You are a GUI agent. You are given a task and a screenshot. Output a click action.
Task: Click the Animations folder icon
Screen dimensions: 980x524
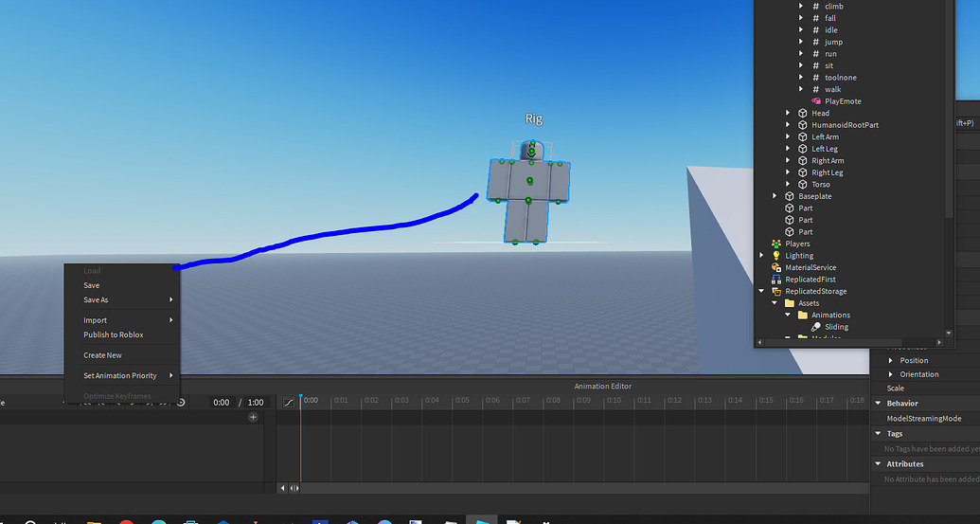[803, 316]
